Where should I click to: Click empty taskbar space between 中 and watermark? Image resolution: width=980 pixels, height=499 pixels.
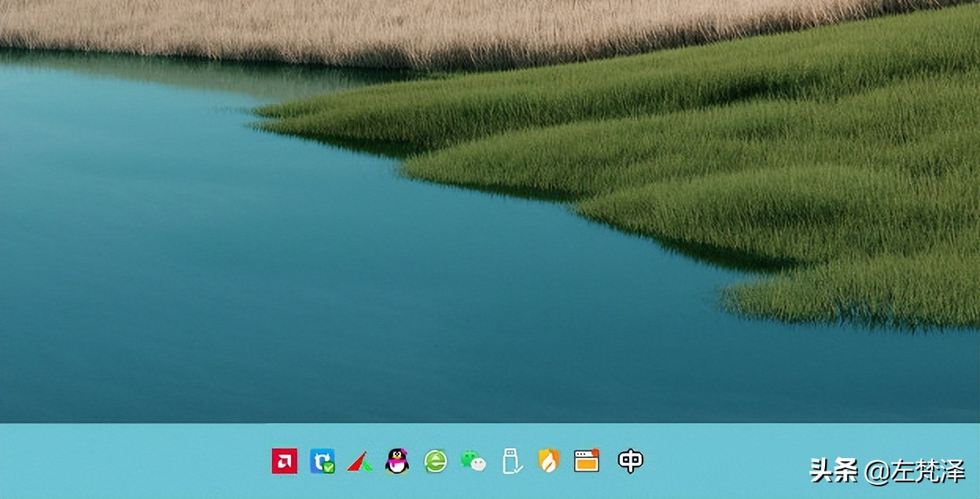pyautogui.click(x=724, y=461)
